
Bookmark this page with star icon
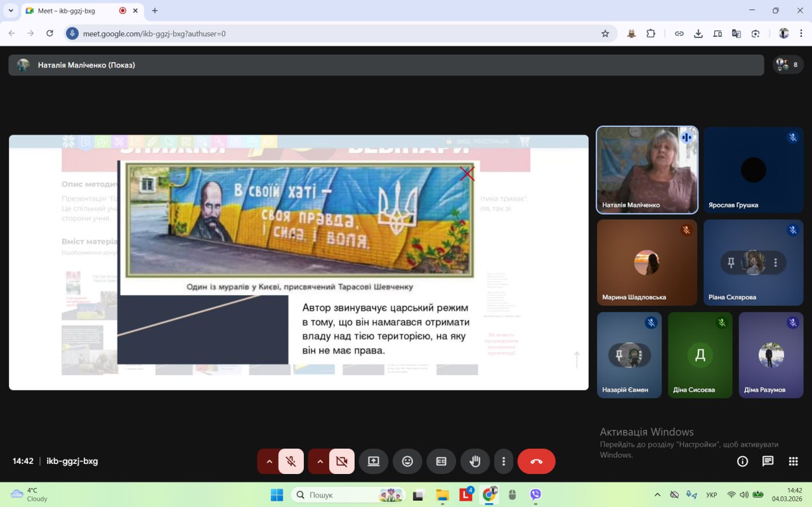pyautogui.click(x=605, y=34)
